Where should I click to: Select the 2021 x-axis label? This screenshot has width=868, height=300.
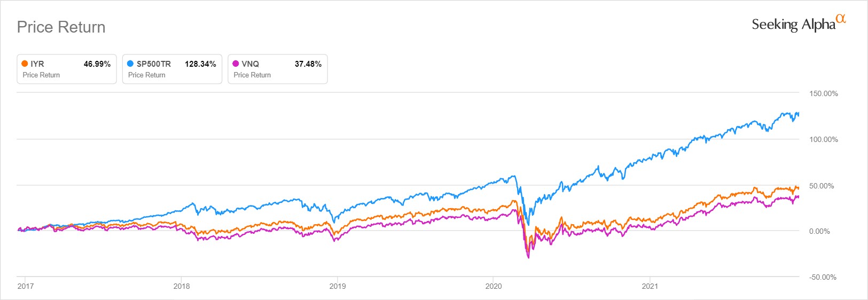click(650, 286)
